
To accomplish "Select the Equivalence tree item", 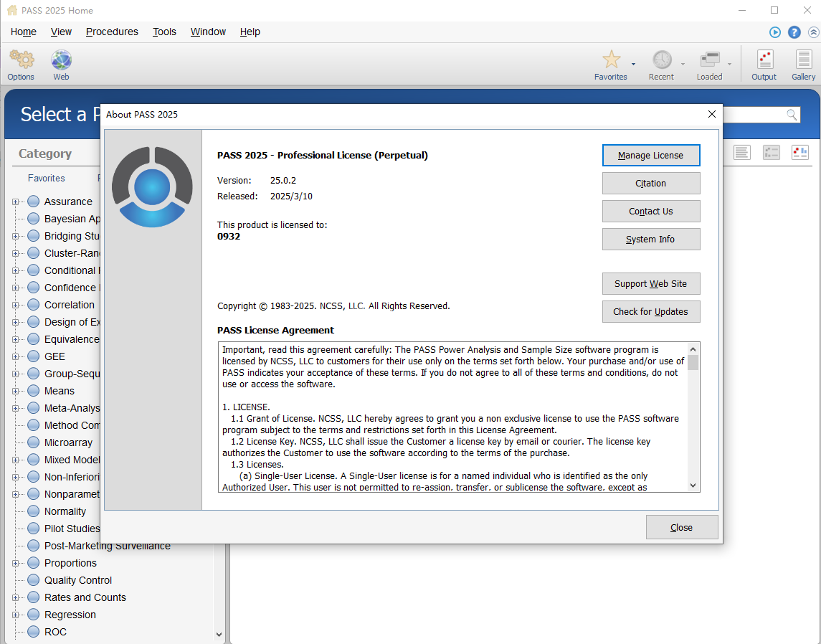I will (x=72, y=339).
